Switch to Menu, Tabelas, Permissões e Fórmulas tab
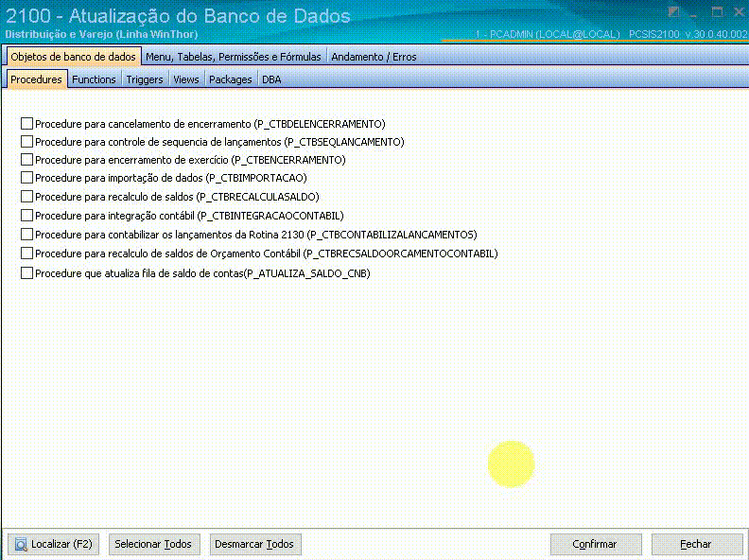 233,57
